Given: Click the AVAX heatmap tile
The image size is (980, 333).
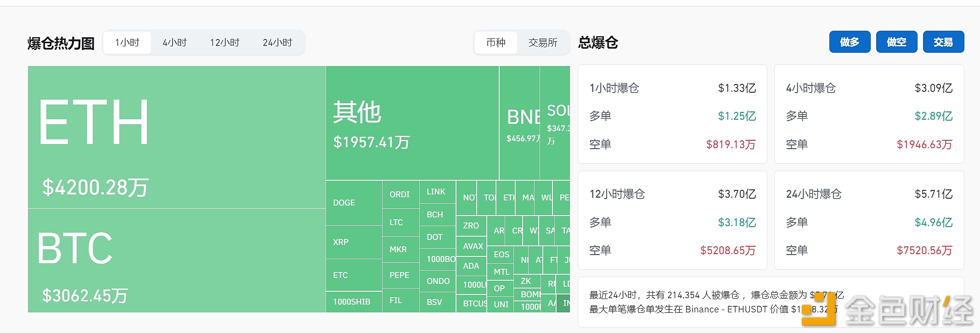Looking at the screenshot, I should (472, 246).
